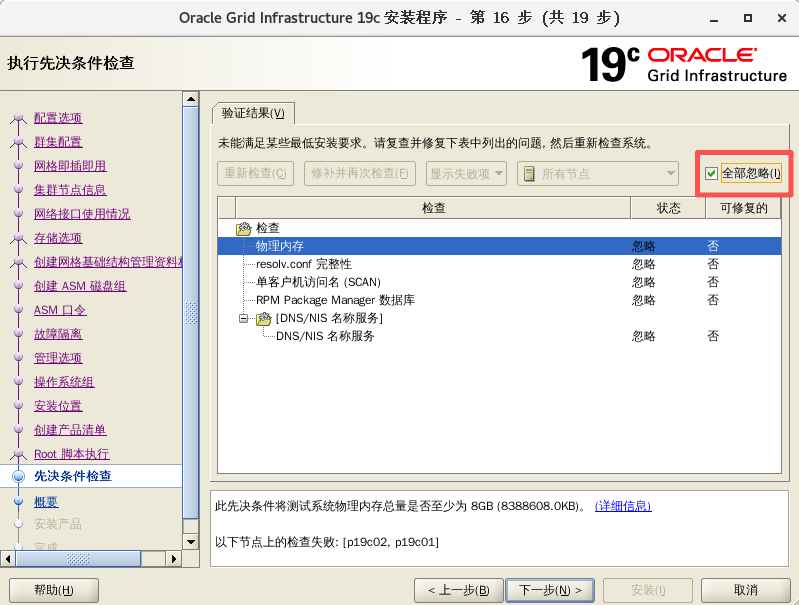This screenshot has width=799, height=605.
Task: Click the 修补并再次检查 button
Action: tap(360, 174)
